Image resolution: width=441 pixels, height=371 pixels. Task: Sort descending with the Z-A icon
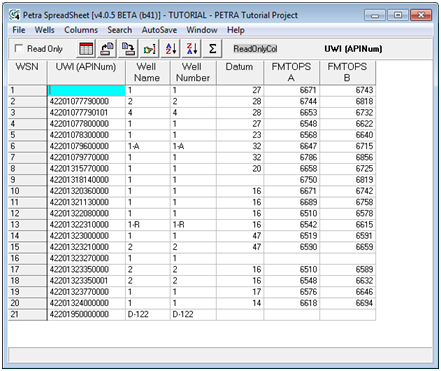point(191,49)
